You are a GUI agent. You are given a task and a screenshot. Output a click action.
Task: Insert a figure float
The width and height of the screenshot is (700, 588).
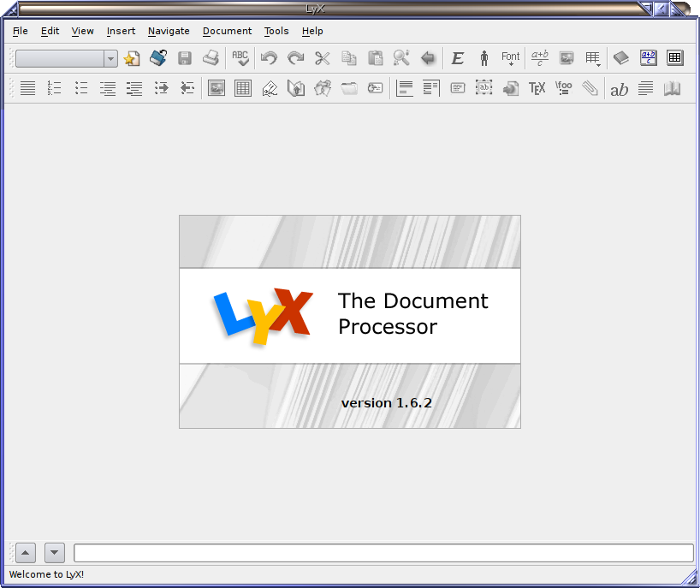(217, 88)
